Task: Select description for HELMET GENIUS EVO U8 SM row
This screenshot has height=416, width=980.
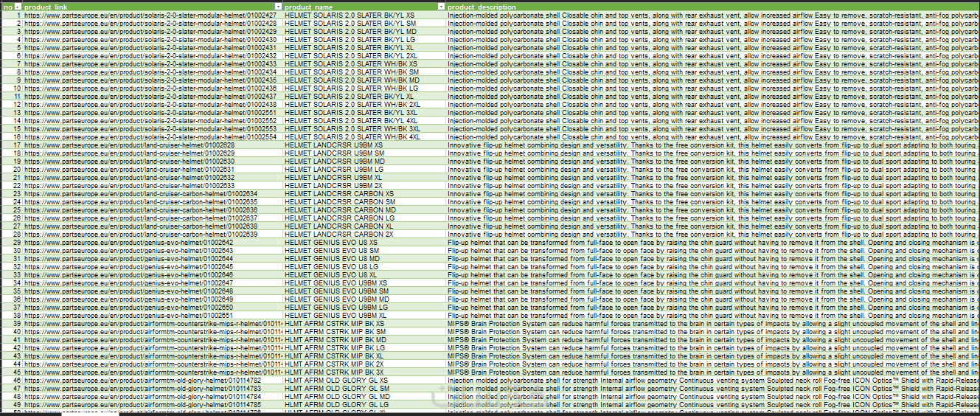Action: [x=713, y=250]
